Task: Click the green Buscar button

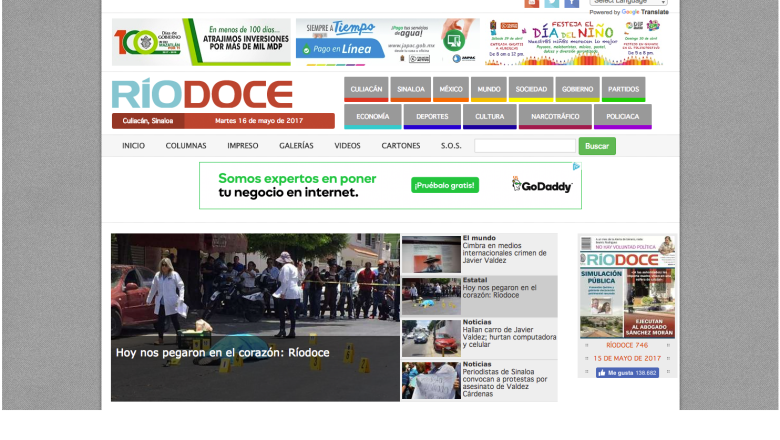Action: tap(597, 146)
